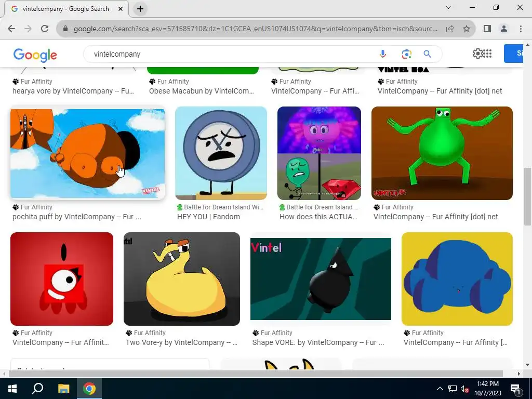
Task: Click the scroll right arrow at bottom
Action: click(x=519, y=374)
